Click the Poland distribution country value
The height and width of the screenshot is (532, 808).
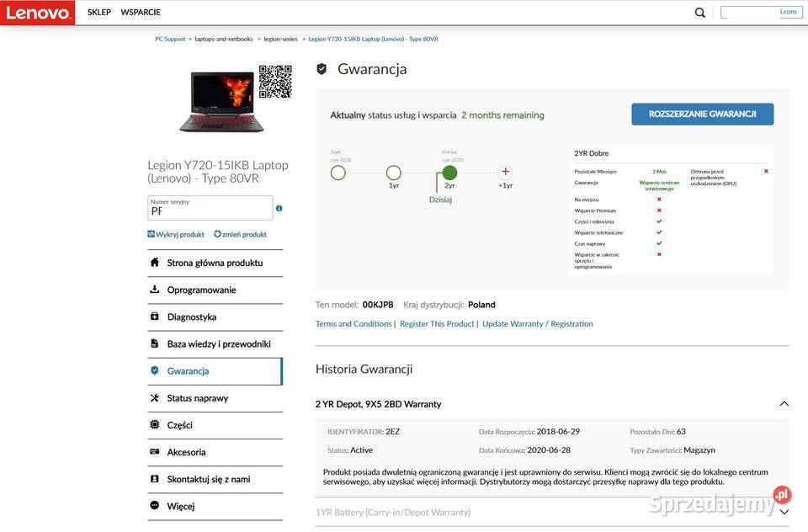(x=481, y=305)
